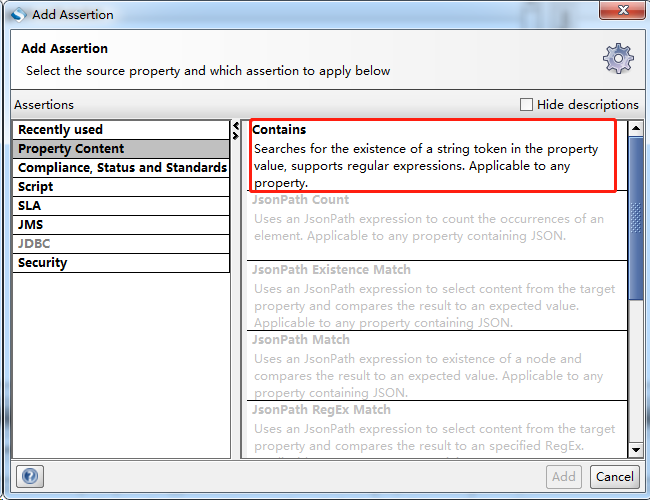Click the assertion list vertical scrollbar thumb
Viewport: 650px width, 500px height.
[x=635, y=218]
